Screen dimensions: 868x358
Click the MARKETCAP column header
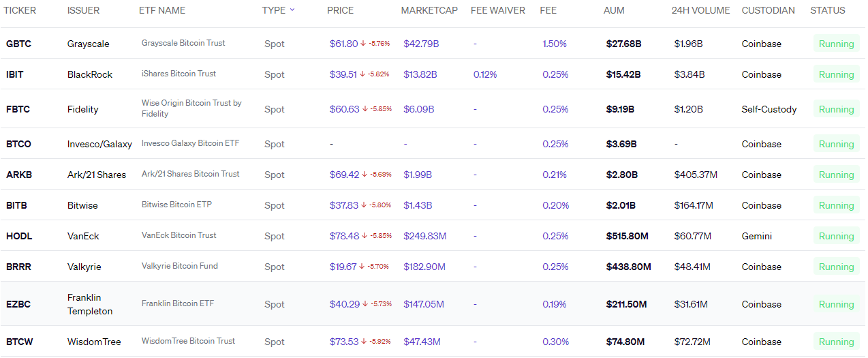pyautogui.click(x=429, y=10)
